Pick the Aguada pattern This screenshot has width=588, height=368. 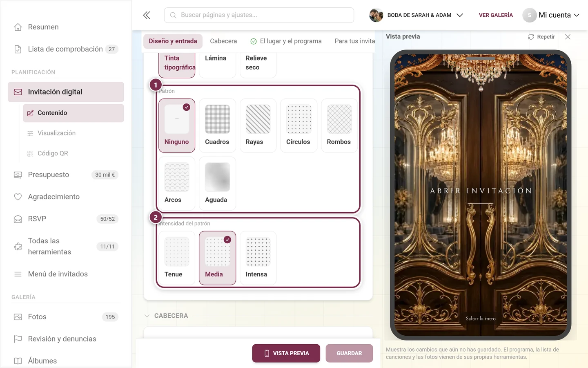click(x=217, y=184)
